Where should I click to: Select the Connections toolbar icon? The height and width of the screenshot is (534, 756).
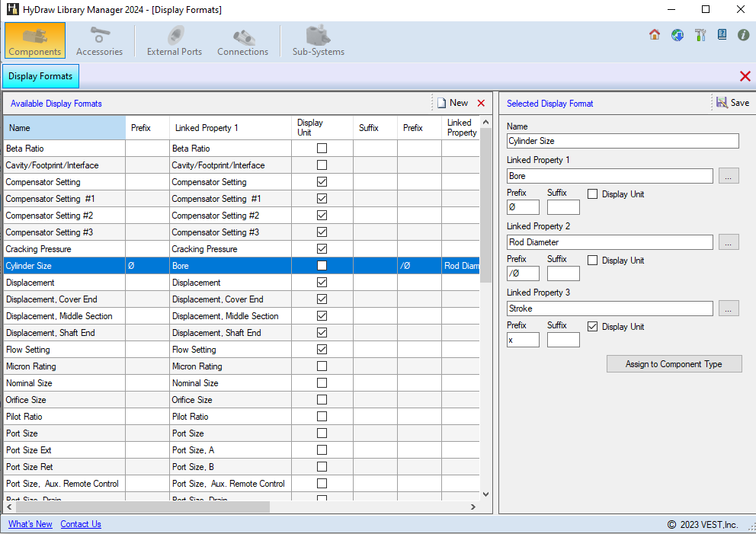click(242, 40)
